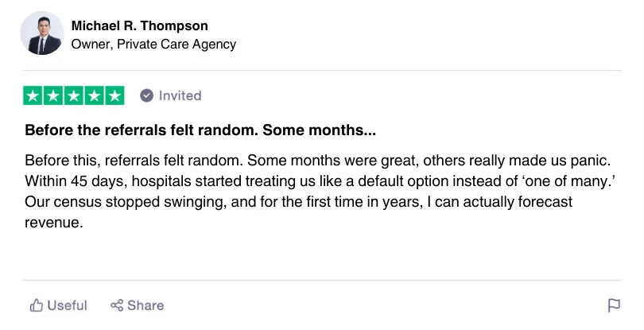Click the review line starting 'Our census stopped'
This screenshot has width=644, height=330.
click(x=298, y=202)
